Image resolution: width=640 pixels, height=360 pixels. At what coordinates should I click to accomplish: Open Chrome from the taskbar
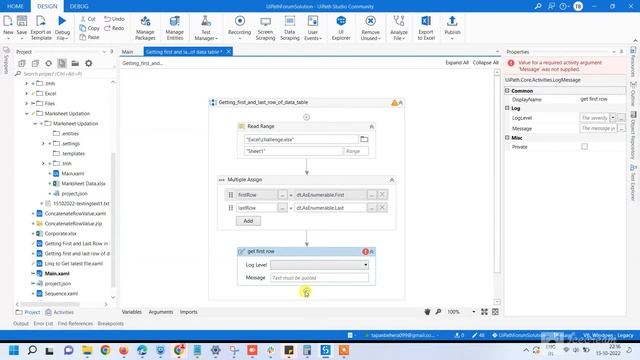coord(105,350)
